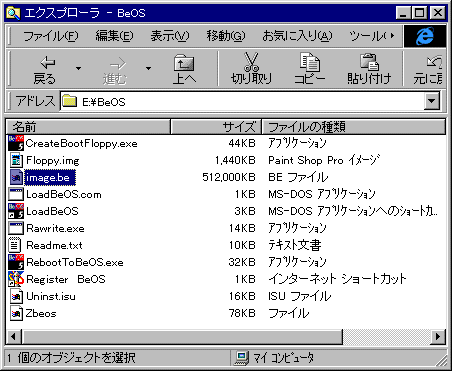Sort by the サイズ column header
452x371 pixels.
tap(216, 127)
